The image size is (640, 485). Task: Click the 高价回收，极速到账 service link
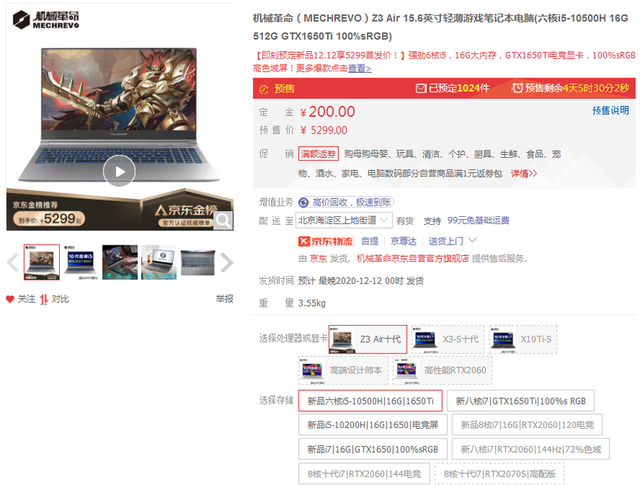352,202
